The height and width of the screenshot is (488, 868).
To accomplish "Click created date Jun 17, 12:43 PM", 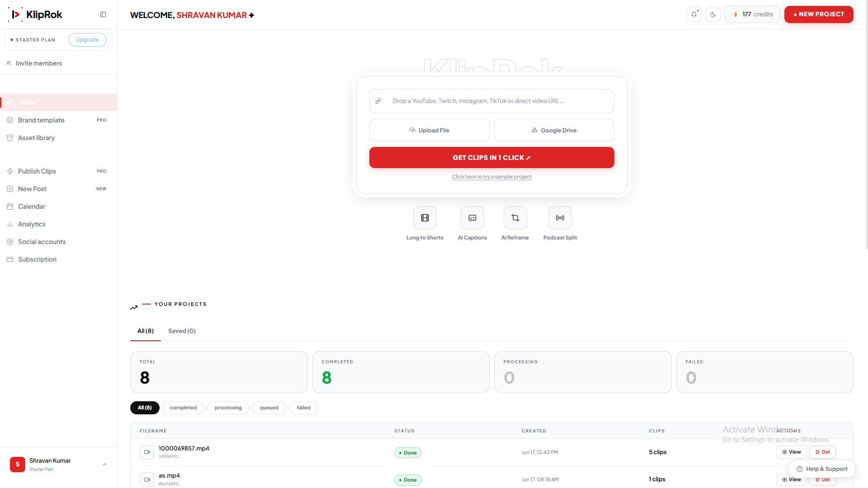I will (x=540, y=452).
